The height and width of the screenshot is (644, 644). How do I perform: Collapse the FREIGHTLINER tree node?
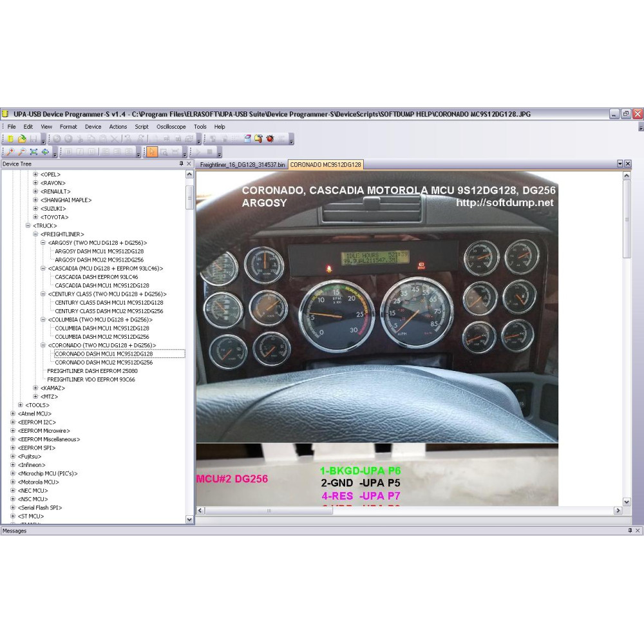click(x=35, y=234)
